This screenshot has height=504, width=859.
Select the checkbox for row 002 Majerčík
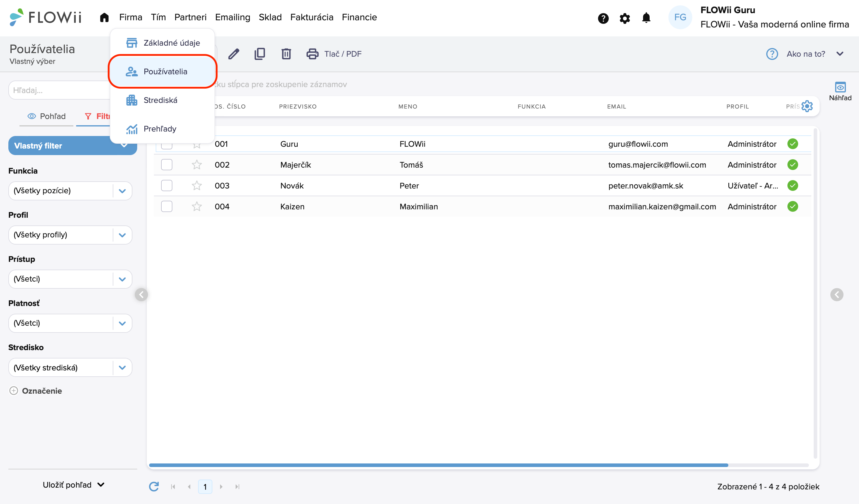pos(167,165)
